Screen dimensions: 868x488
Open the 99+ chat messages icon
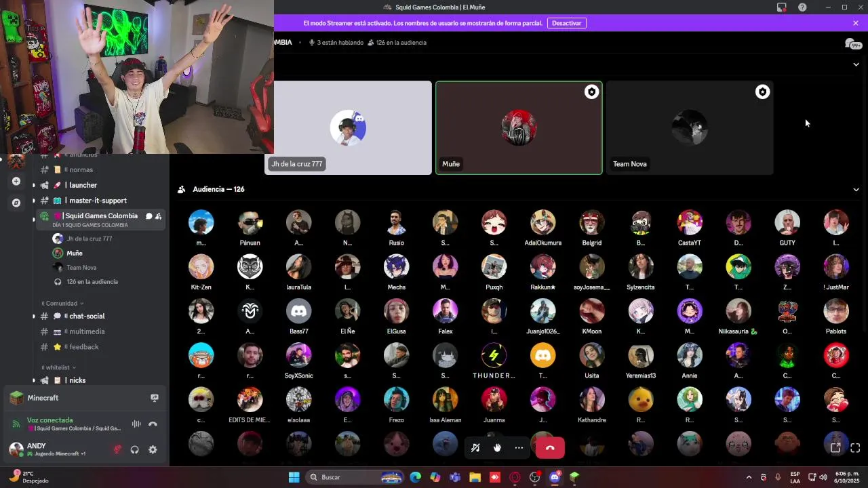852,44
